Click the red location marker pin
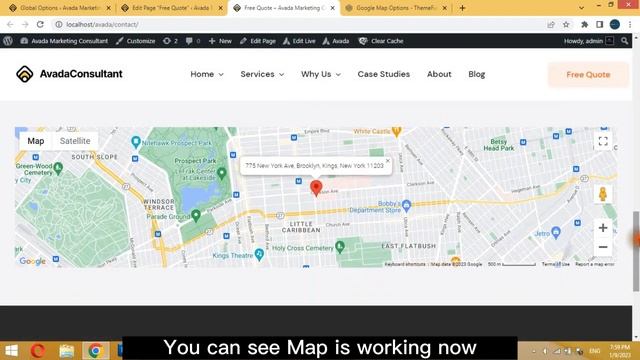The image size is (640, 360). 316,188
